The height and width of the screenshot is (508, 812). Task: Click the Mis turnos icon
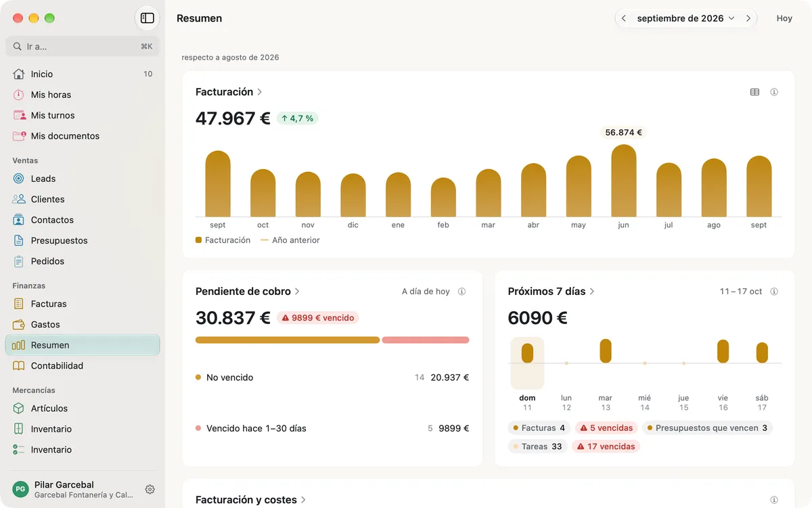19,115
